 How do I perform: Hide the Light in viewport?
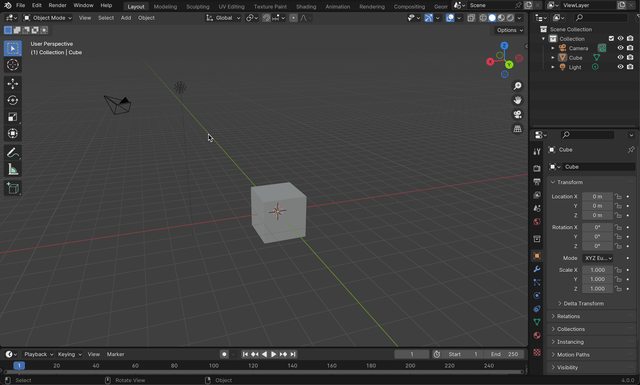(x=620, y=67)
